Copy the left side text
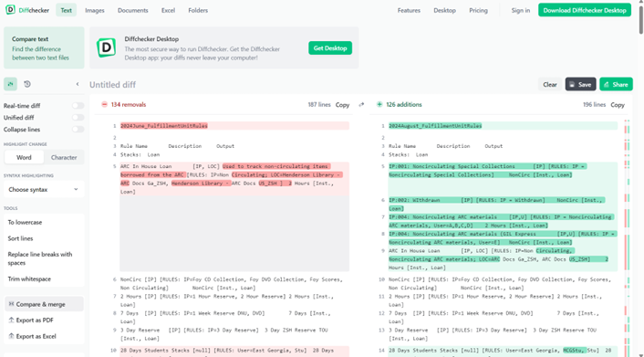This screenshot has width=644, height=357. pos(343,105)
